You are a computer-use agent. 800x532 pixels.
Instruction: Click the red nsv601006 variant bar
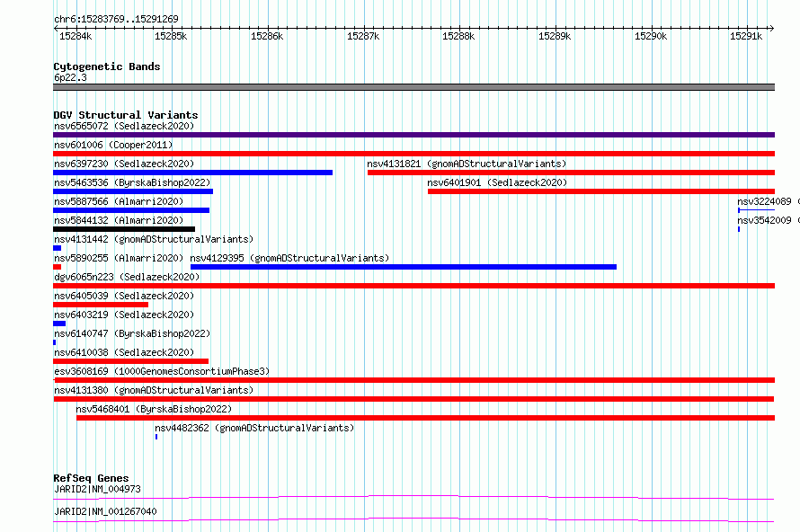[x=413, y=154]
